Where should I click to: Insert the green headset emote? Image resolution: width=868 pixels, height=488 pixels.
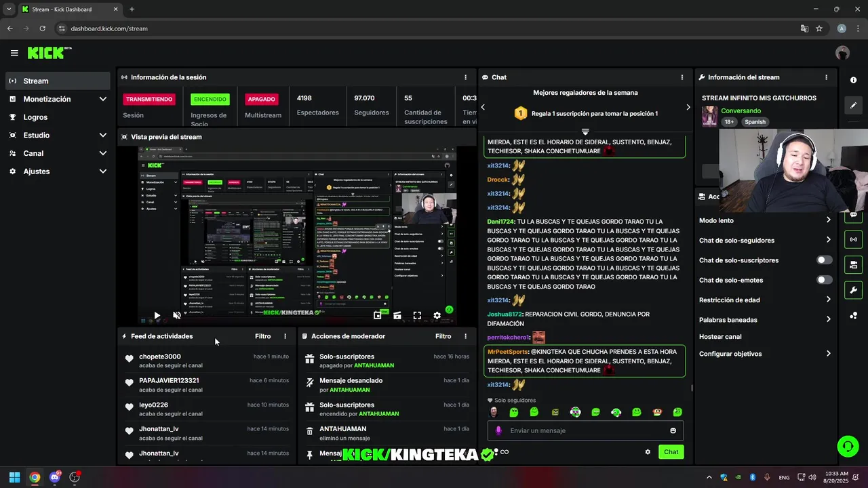(x=616, y=412)
